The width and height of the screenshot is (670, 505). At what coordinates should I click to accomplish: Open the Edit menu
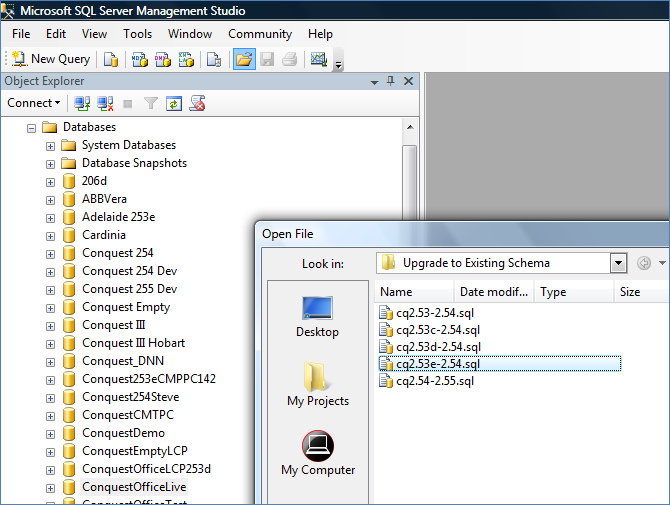pos(56,34)
